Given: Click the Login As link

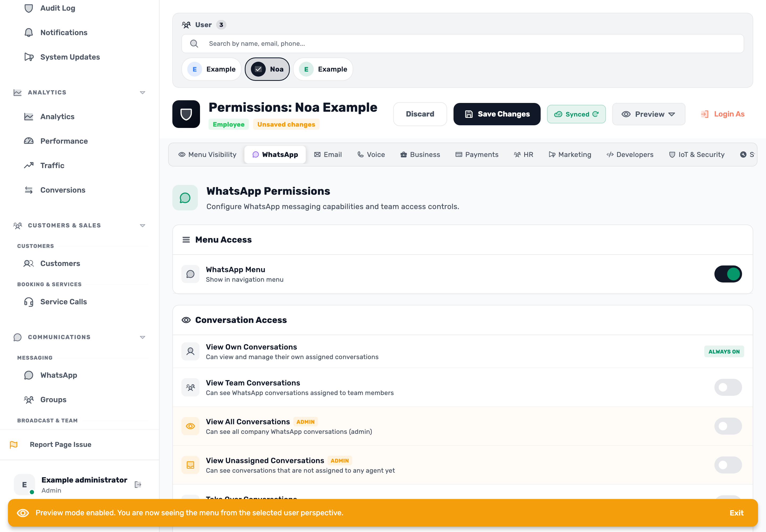Looking at the screenshot, I should pos(722,114).
